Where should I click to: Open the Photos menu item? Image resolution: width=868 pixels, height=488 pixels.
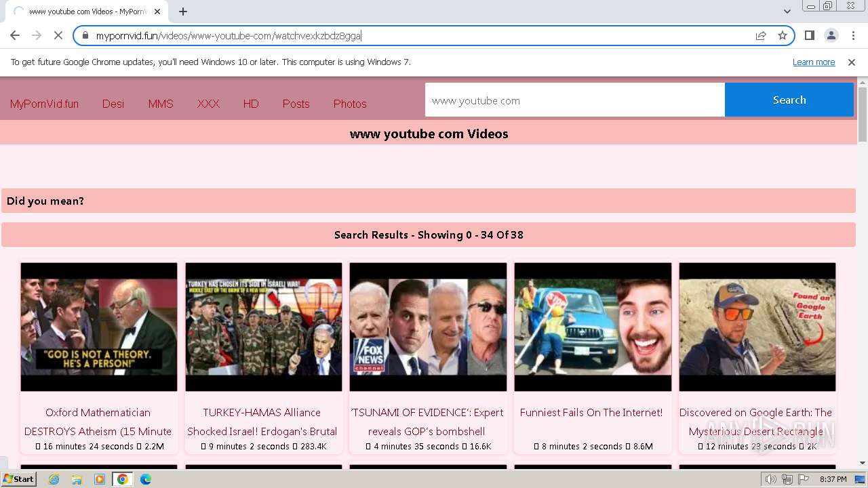click(x=350, y=104)
